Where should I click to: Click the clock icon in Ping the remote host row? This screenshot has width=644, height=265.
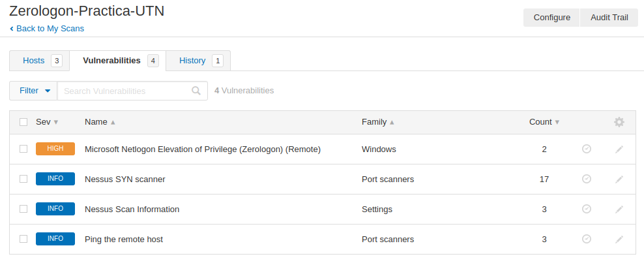coord(587,239)
